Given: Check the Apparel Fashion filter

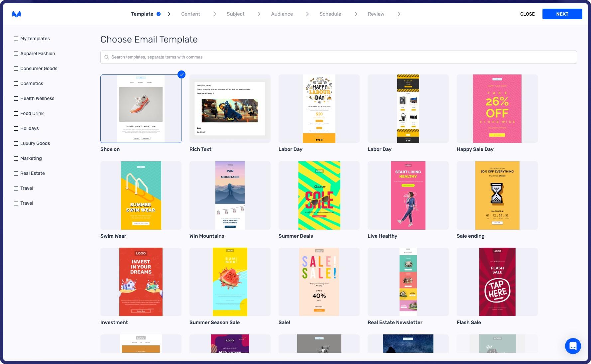Looking at the screenshot, I should pyautogui.click(x=16, y=54).
